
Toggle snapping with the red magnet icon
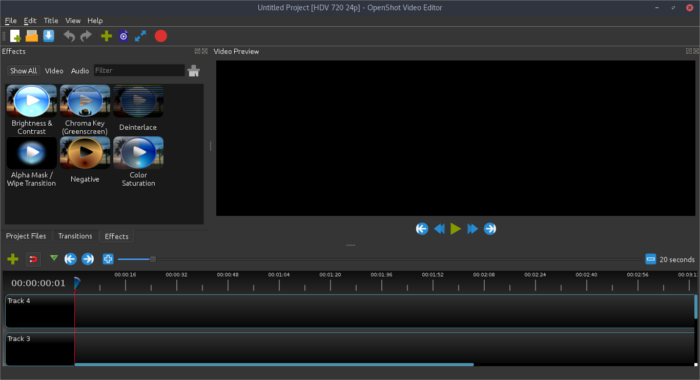point(33,259)
